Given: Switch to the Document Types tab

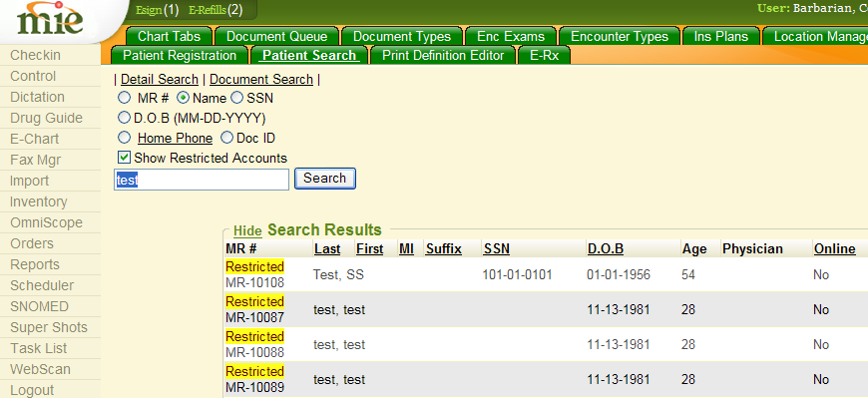Looking at the screenshot, I should (402, 37).
